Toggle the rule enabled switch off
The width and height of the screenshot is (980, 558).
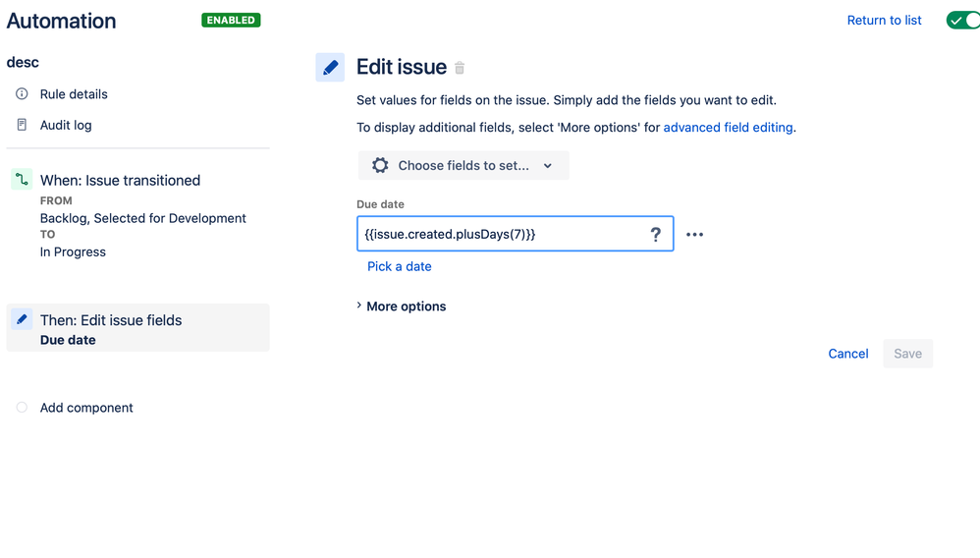pos(962,20)
